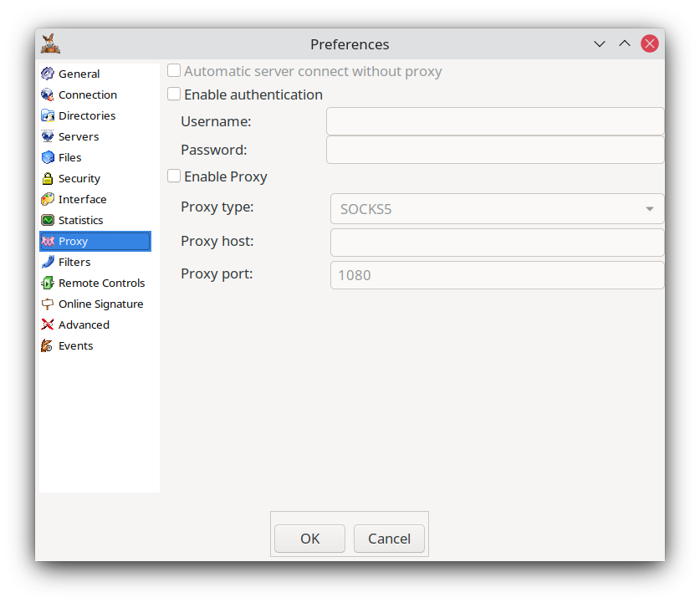The width and height of the screenshot is (700, 603).
Task: Select Remote Controls in the list
Action: pos(102,283)
